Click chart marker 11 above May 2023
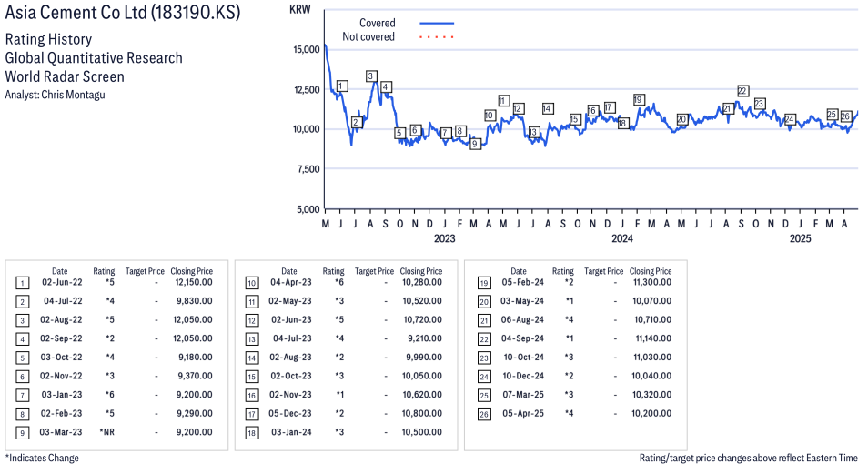Image resolution: width=868 pixels, height=464 pixels. pyautogui.click(x=503, y=101)
